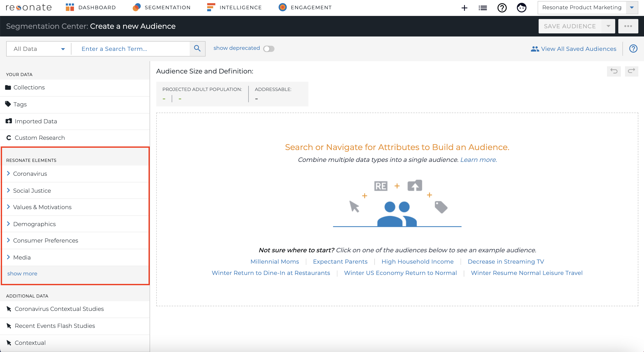
Task: Click the Recent Events Flash Studies cursor icon
Action: pos(9,326)
